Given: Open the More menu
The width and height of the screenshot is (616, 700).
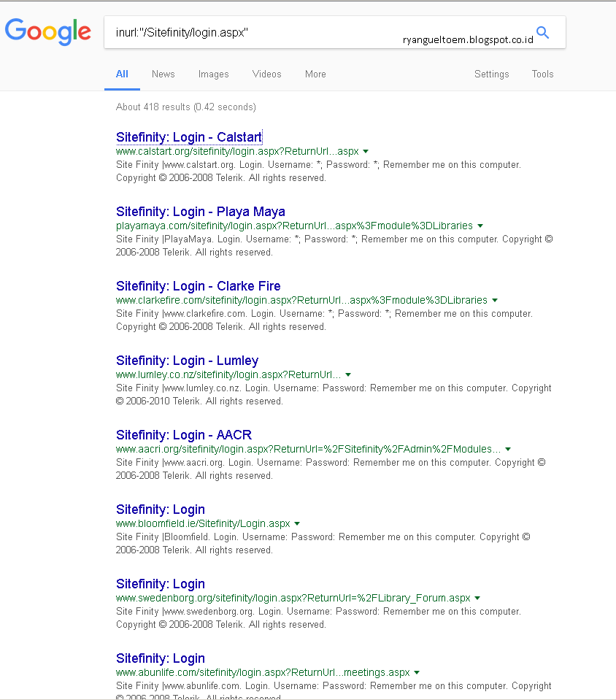Looking at the screenshot, I should click(x=315, y=74).
